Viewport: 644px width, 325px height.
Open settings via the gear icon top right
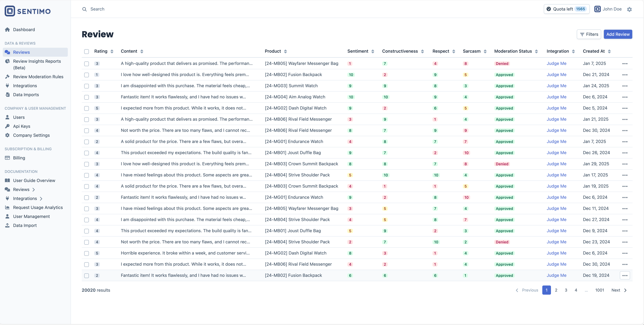[x=630, y=9]
